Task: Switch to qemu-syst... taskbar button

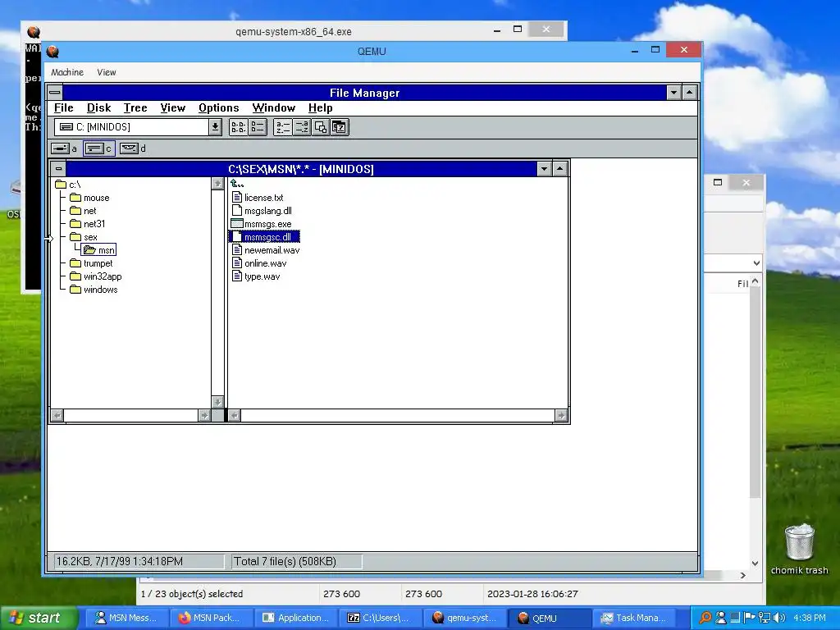Action: point(464,618)
